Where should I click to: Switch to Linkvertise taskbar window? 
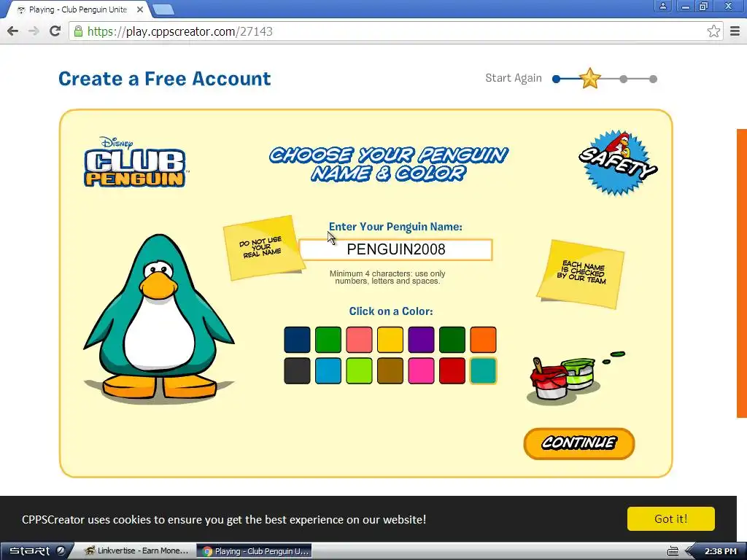click(x=136, y=551)
